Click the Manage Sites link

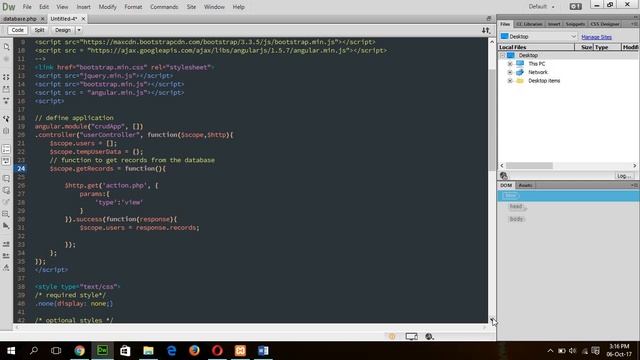(596, 37)
